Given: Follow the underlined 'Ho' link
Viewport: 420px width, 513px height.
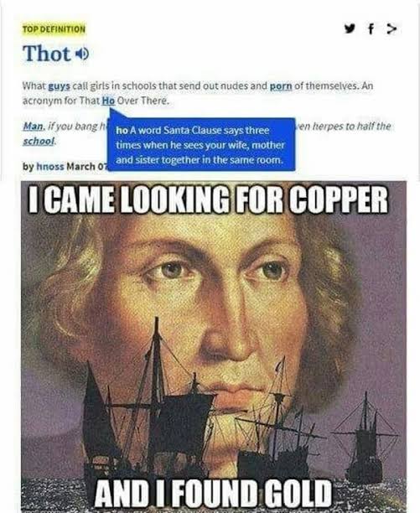Looking at the screenshot, I should click(x=108, y=101).
